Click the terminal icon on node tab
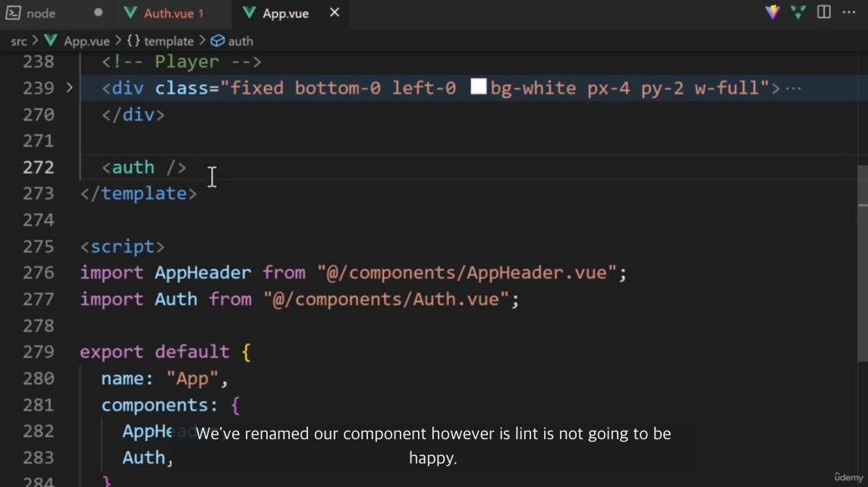 (14, 13)
